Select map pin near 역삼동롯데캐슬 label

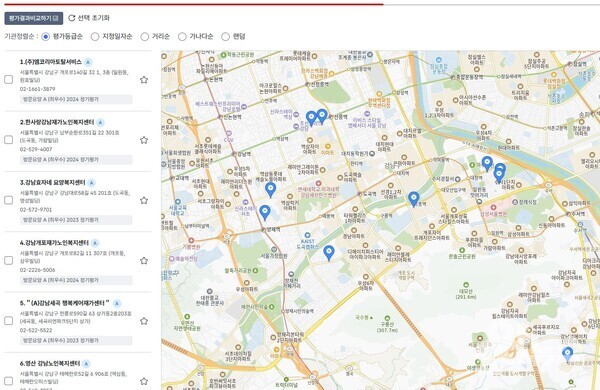coord(271,190)
